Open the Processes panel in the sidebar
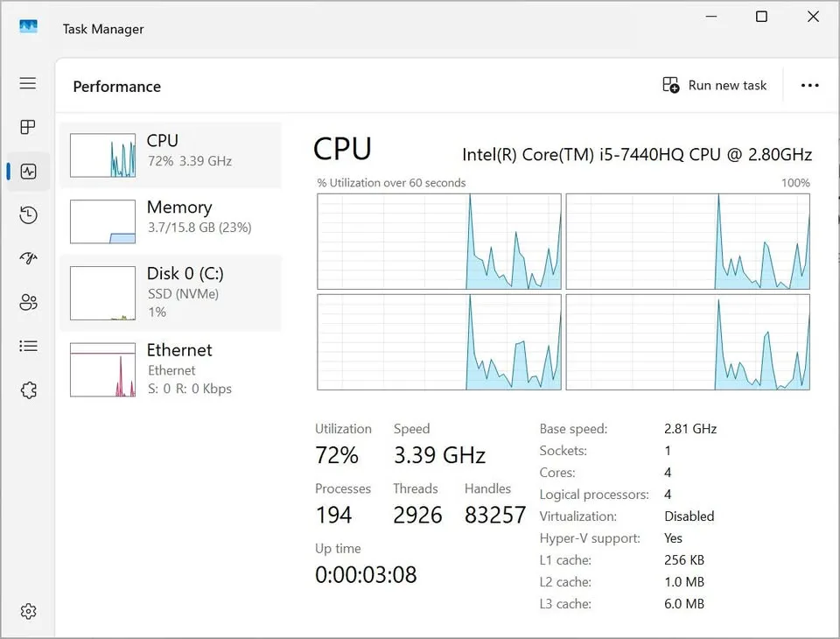 [27, 127]
